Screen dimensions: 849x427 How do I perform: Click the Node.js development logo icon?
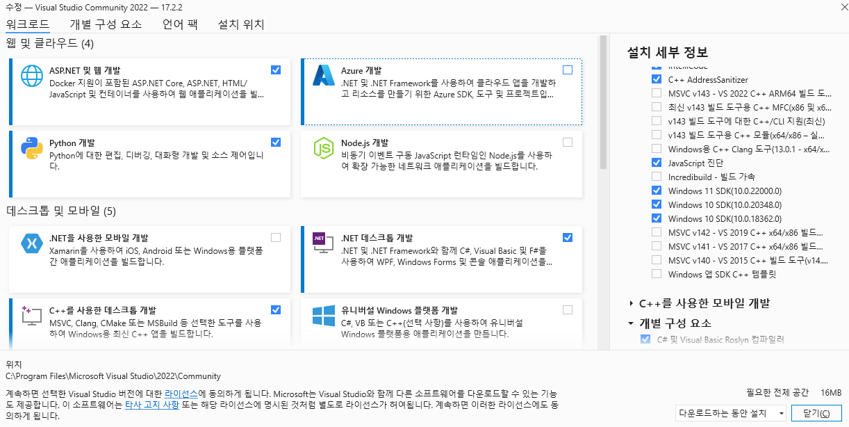point(324,148)
